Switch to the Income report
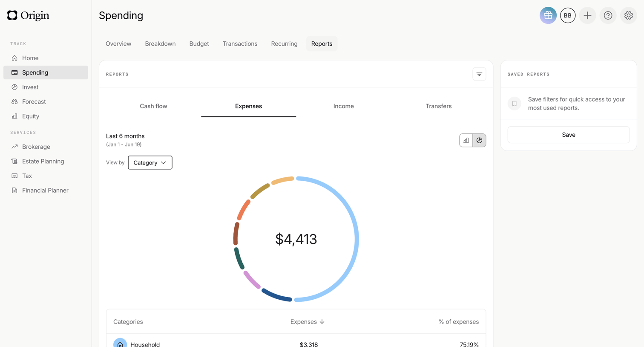 (x=343, y=106)
